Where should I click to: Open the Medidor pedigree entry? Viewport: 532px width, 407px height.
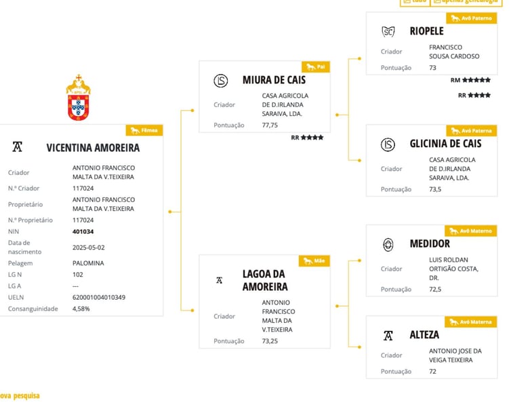[x=430, y=244]
